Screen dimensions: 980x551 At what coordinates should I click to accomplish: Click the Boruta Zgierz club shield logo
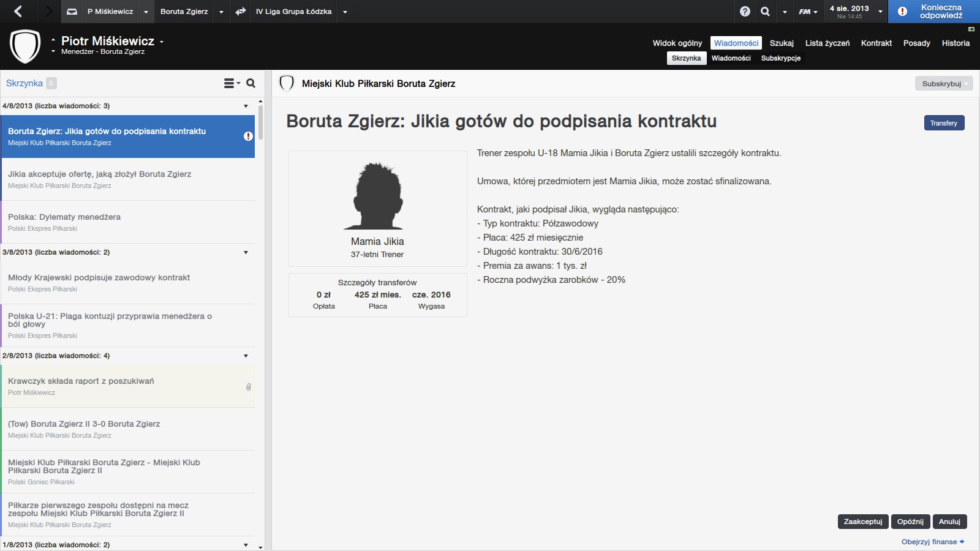[x=25, y=47]
